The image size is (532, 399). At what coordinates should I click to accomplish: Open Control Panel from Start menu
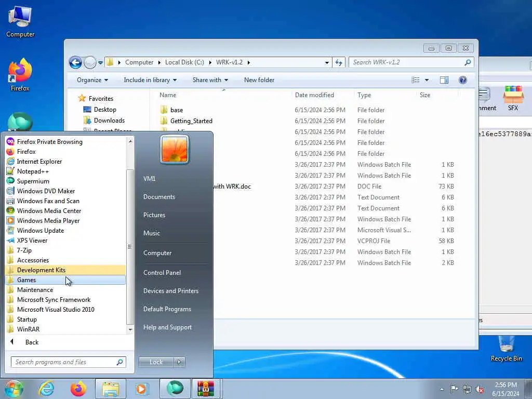(x=162, y=273)
